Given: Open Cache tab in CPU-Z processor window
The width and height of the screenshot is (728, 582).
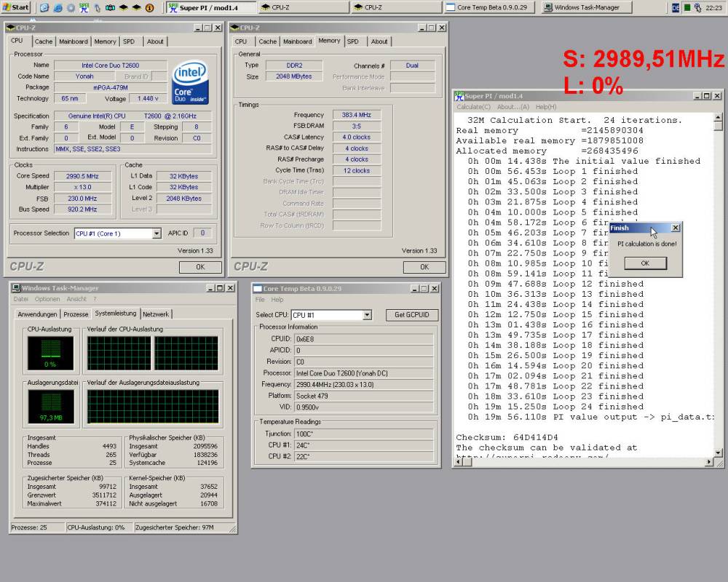Looking at the screenshot, I should click(x=44, y=41).
